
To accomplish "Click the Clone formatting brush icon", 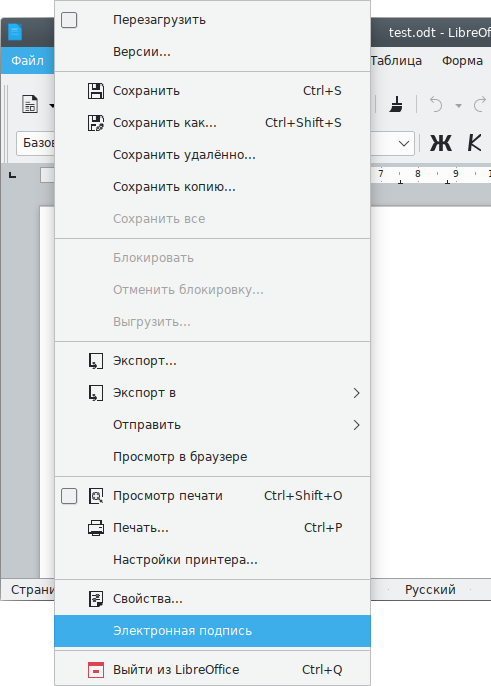I will (396, 105).
